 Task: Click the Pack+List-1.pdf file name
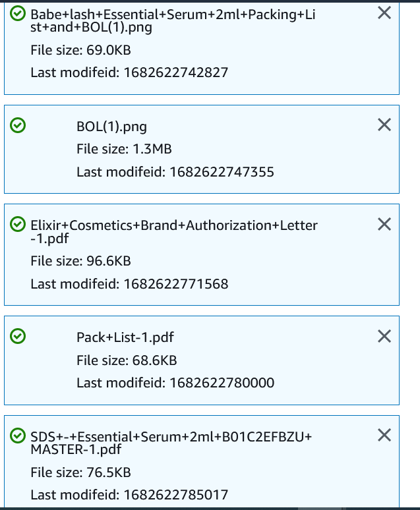pyautogui.click(x=125, y=337)
